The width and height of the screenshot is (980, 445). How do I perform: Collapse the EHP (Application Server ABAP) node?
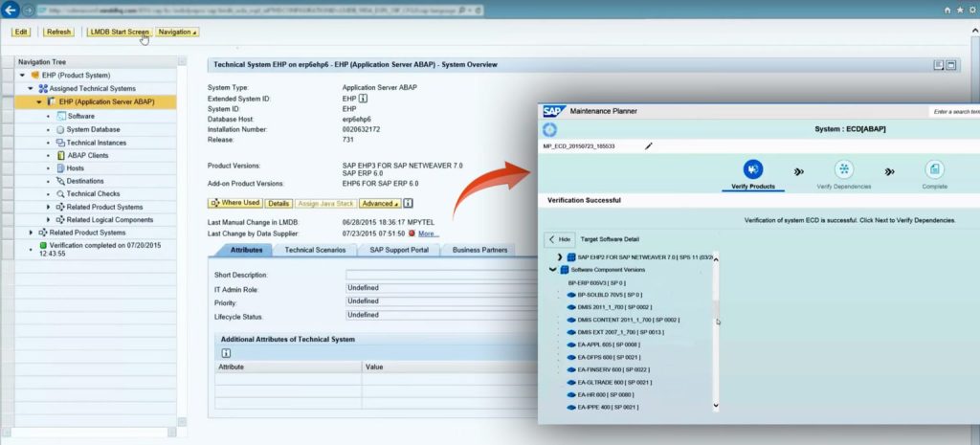38,101
